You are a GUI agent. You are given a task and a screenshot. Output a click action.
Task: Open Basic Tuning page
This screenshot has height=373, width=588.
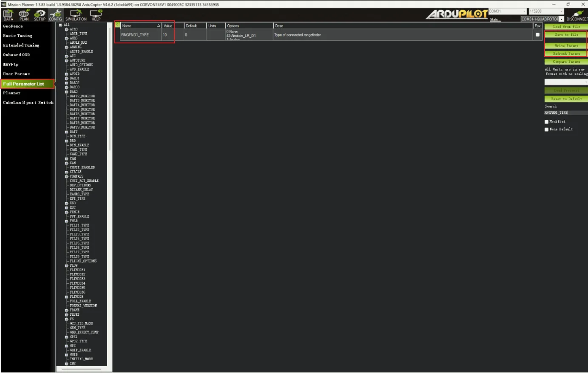click(x=17, y=36)
